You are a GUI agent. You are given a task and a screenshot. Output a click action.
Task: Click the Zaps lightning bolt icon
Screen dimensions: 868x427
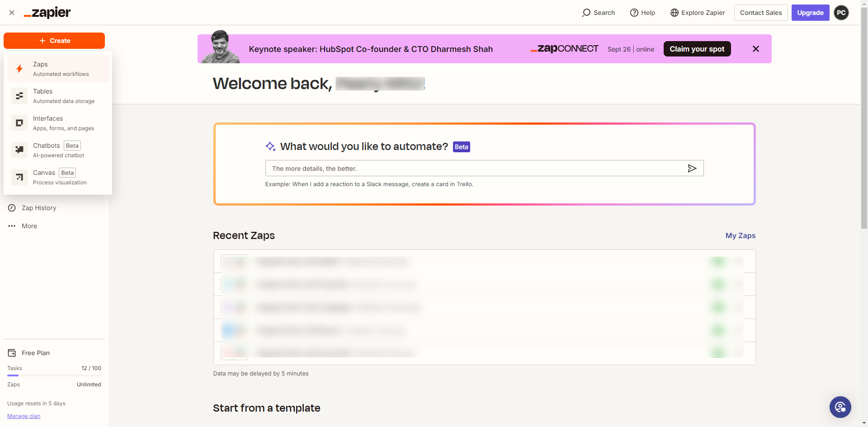(x=19, y=69)
